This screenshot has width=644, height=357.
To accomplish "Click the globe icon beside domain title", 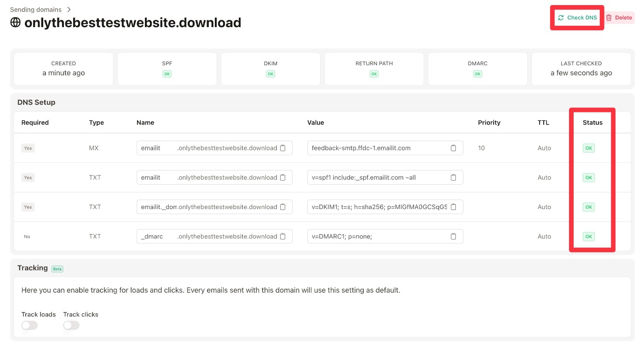I will (16, 23).
